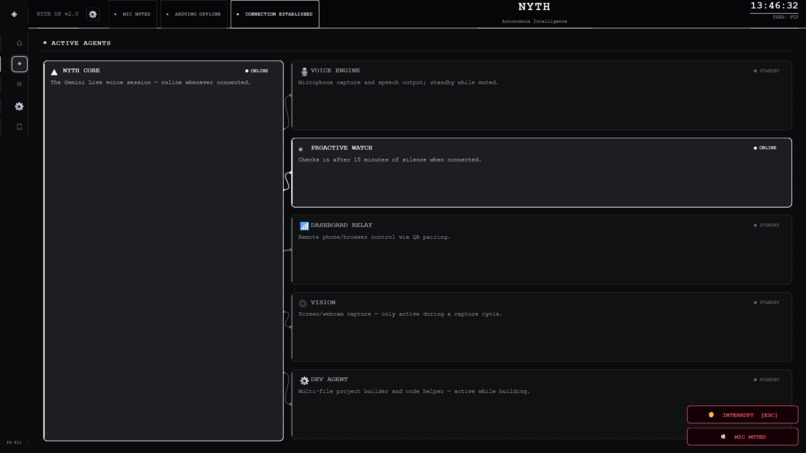Select the PROACTIVE WATCH agent card

tap(541, 173)
